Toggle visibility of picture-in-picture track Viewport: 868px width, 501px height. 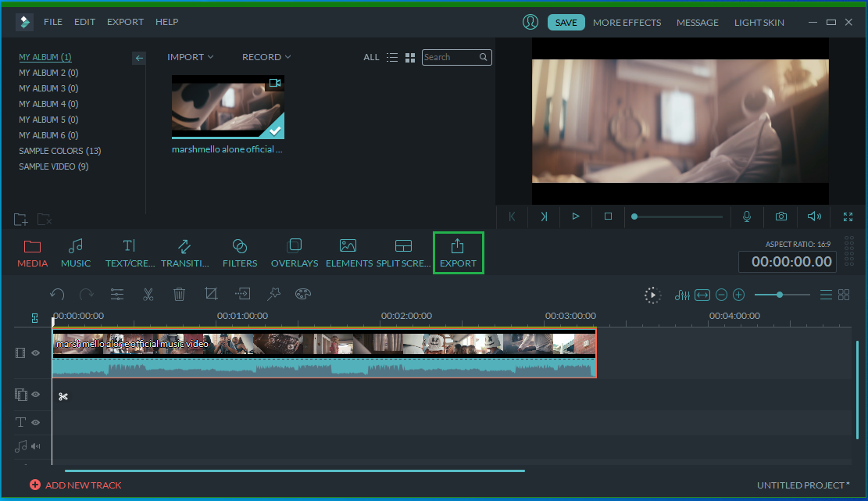pyautogui.click(x=35, y=394)
